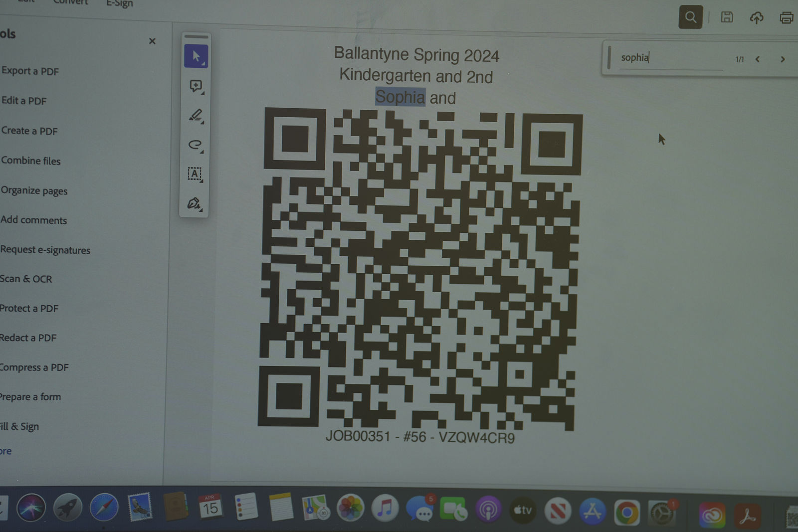The width and height of the screenshot is (798, 532).
Task: Open the Apple TV app
Action: click(x=523, y=511)
